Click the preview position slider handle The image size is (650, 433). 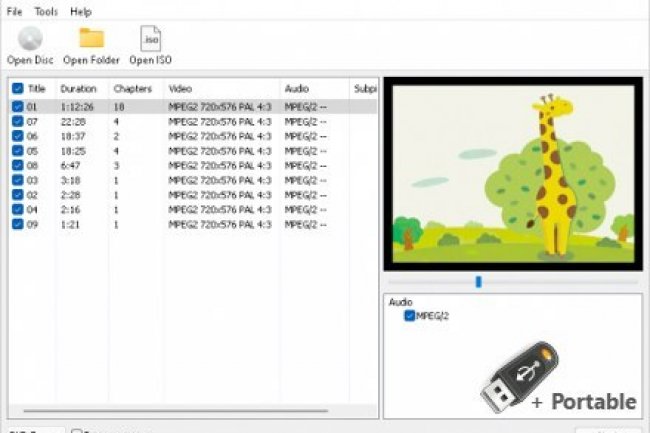pos(478,282)
